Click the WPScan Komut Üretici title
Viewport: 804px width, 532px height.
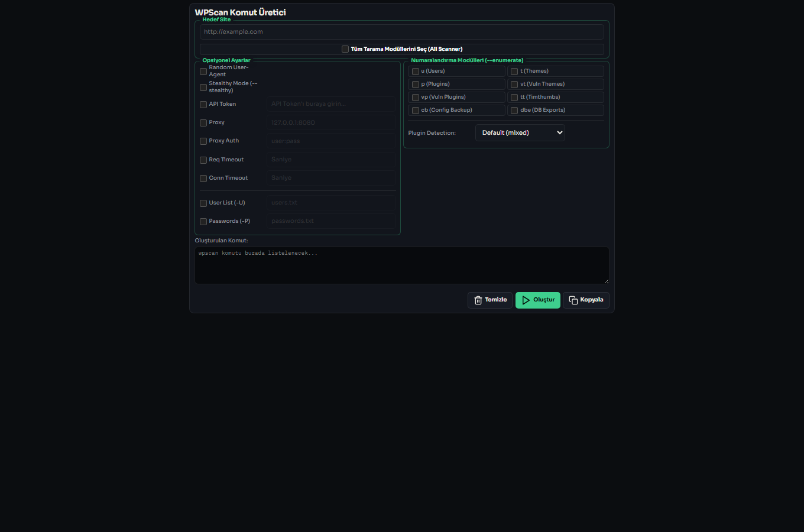(x=240, y=12)
